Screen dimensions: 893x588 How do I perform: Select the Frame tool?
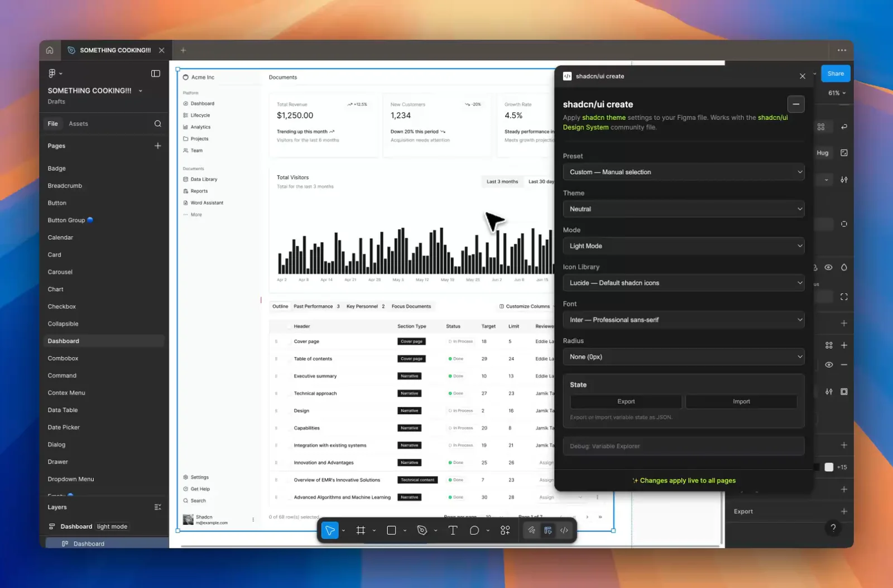[x=361, y=531]
